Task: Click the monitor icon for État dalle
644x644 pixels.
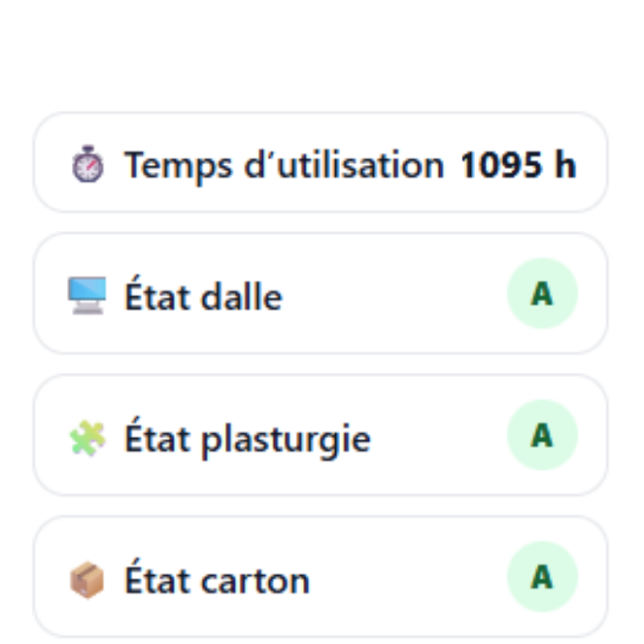Action: [x=86, y=295]
